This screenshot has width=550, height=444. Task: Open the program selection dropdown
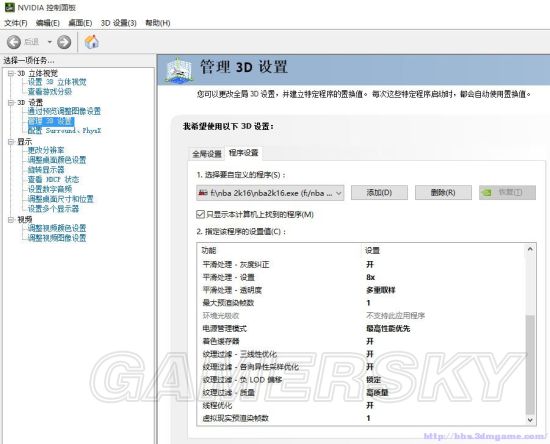[270, 193]
